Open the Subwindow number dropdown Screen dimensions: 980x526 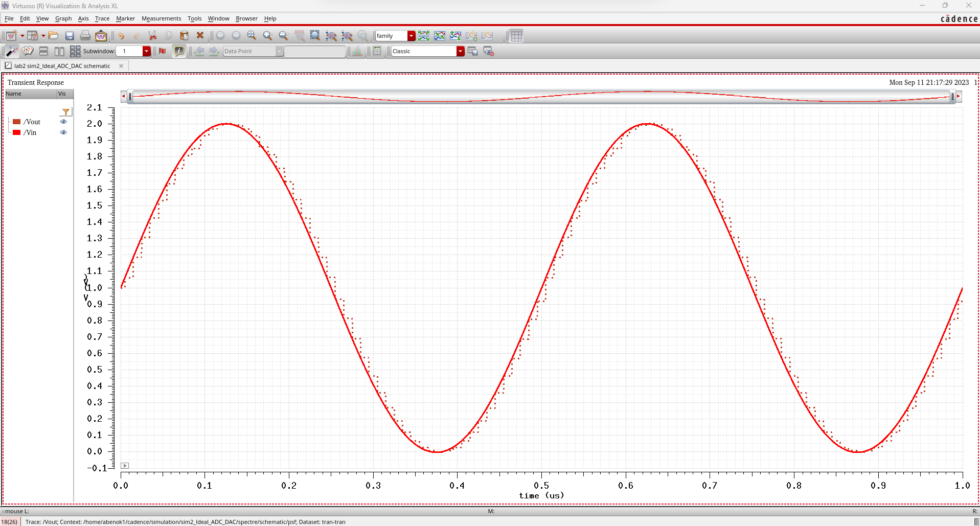(147, 51)
